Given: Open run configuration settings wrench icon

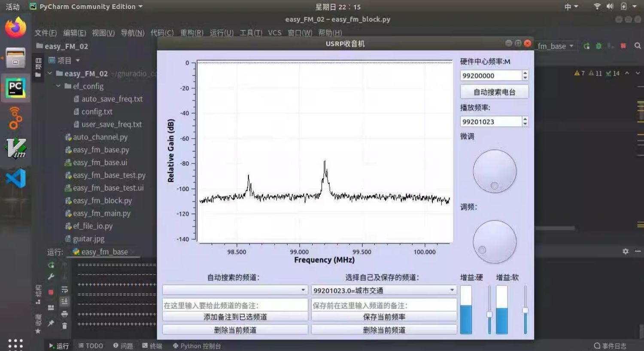Looking at the screenshot, I should click(51, 277).
